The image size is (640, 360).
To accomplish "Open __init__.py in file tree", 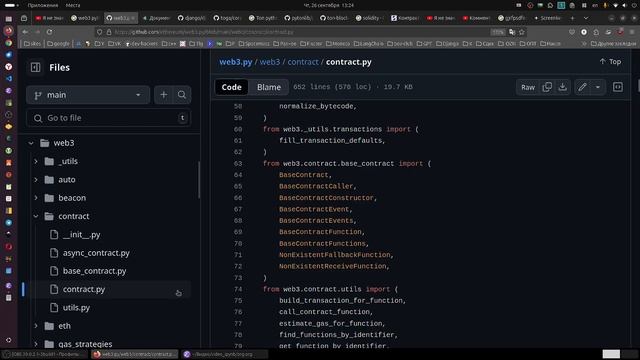I will (81, 235).
